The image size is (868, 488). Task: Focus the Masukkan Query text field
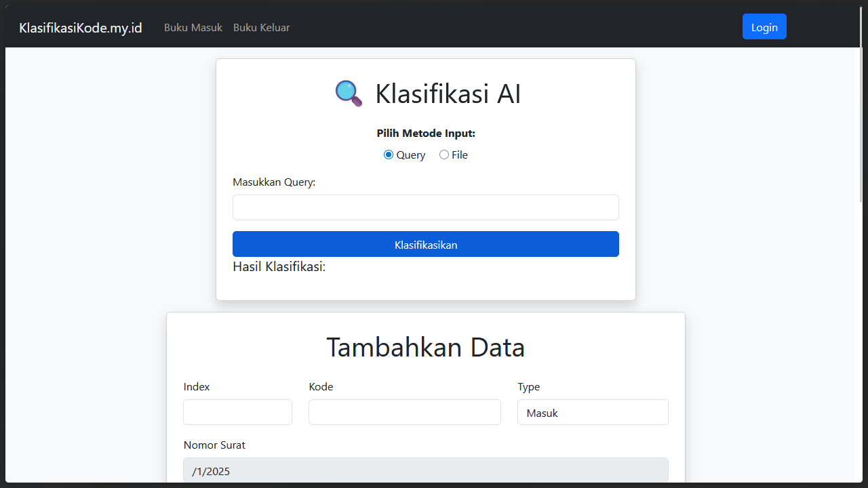(425, 207)
